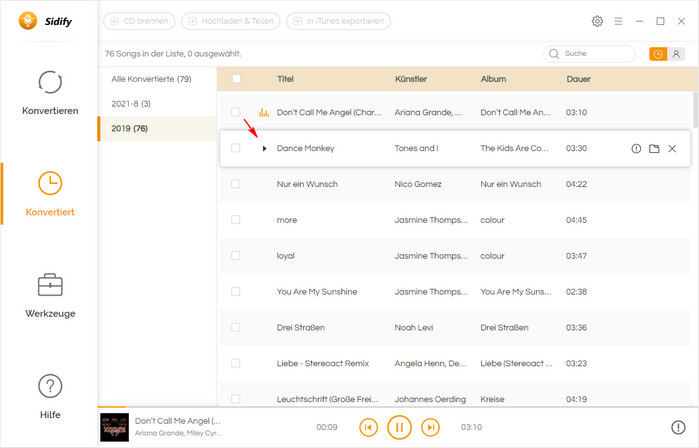This screenshot has height=448, width=699.
Task: Sort by Album column header
Action: click(493, 79)
